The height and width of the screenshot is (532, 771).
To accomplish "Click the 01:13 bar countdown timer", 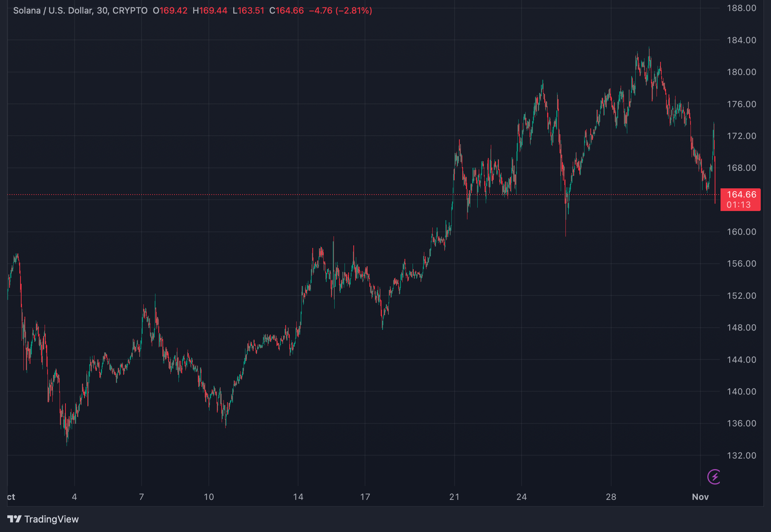I will pos(738,205).
